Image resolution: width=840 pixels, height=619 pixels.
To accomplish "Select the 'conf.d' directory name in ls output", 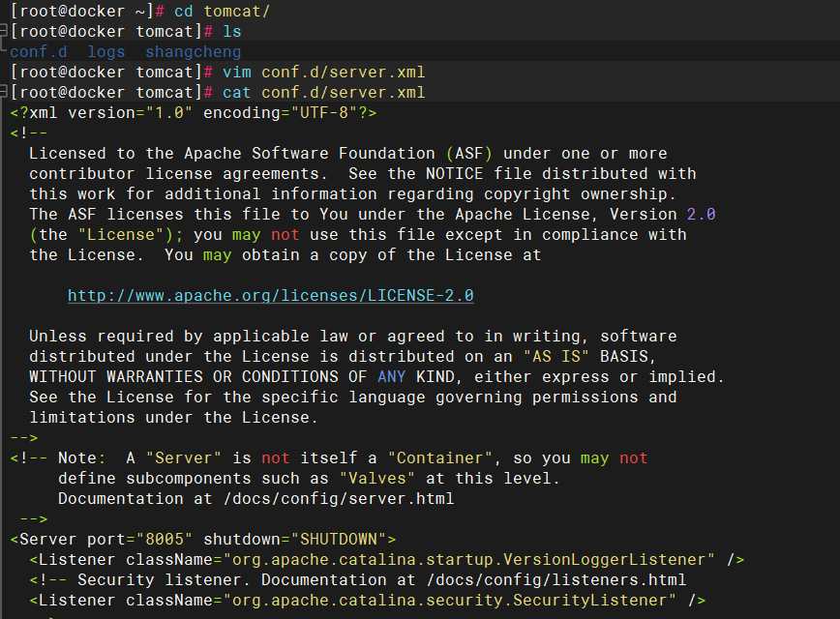I will click(x=39, y=51).
